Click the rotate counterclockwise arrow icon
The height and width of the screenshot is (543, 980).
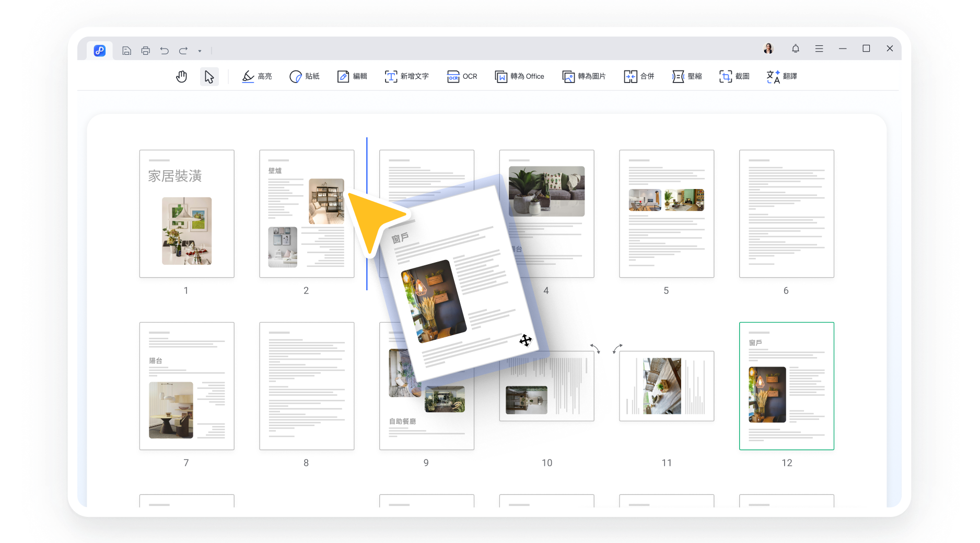click(x=595, y=348)
